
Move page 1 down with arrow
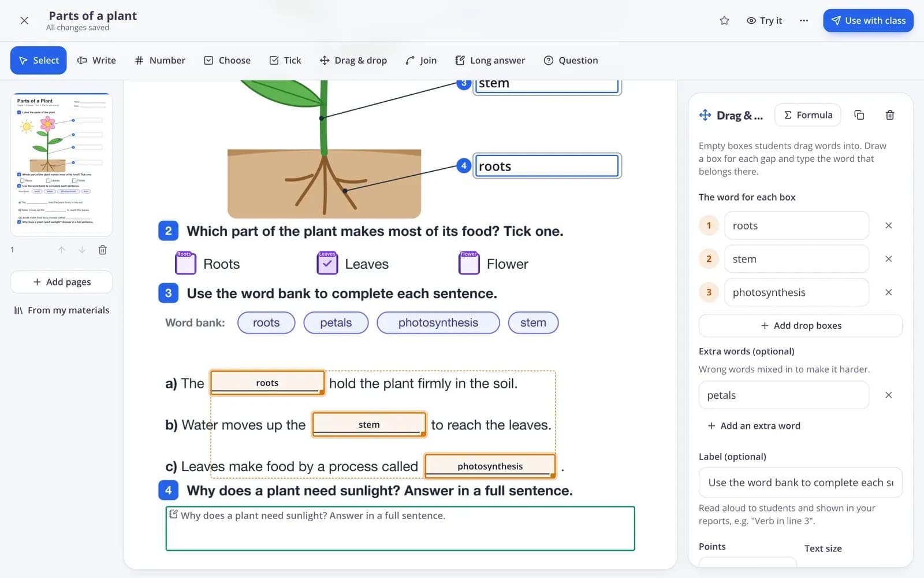[x=82, y=250]
